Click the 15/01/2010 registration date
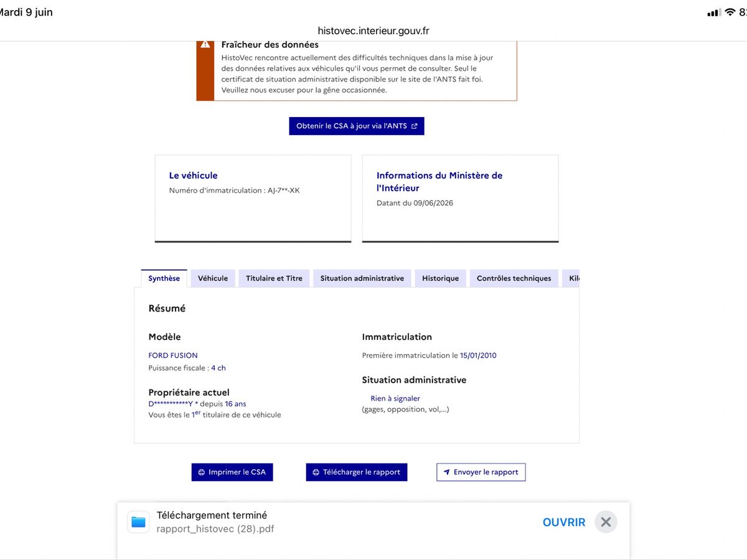This screenshot has height=560, width=747. click(x=478, y=355)
